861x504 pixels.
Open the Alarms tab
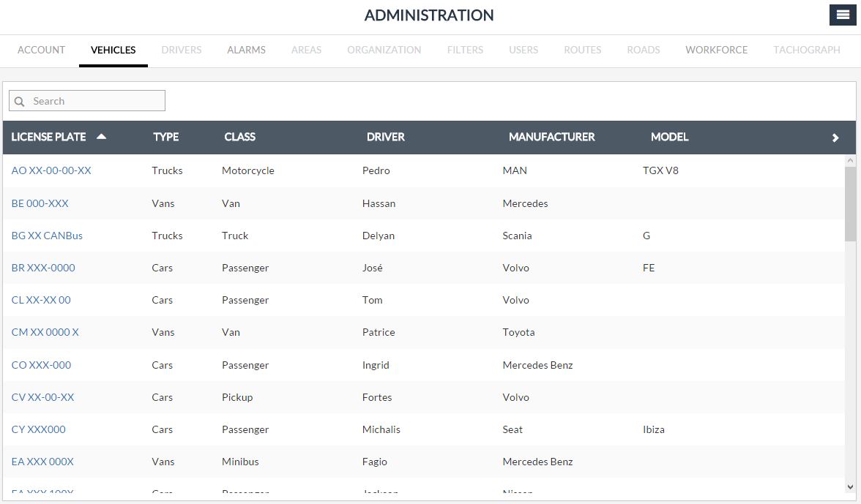246,50
